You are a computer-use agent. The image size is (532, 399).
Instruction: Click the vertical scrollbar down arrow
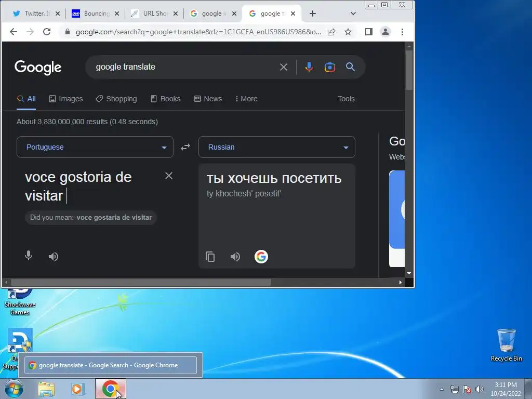point(409,273)
